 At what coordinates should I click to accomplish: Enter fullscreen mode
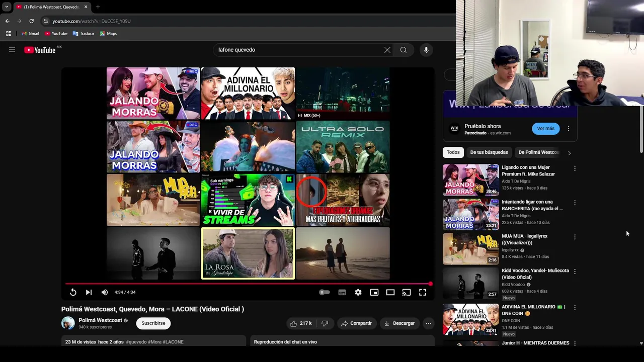click(423, 292)
